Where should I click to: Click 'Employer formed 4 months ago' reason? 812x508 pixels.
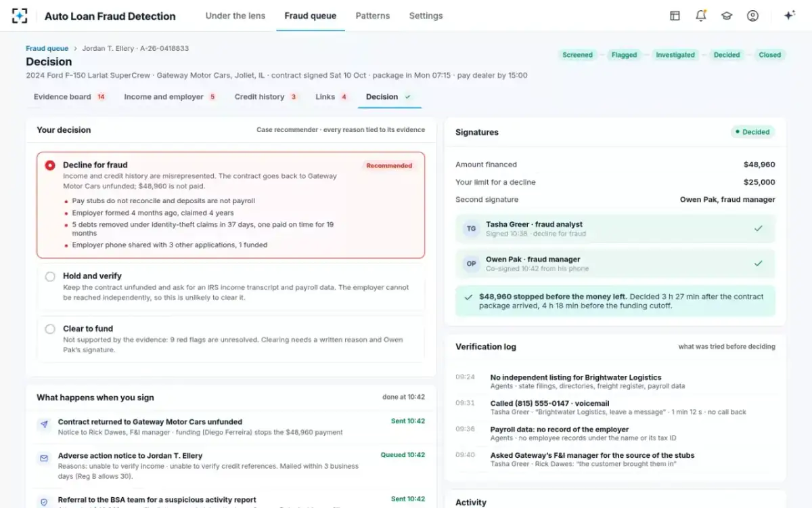click(x=154, y=213)
